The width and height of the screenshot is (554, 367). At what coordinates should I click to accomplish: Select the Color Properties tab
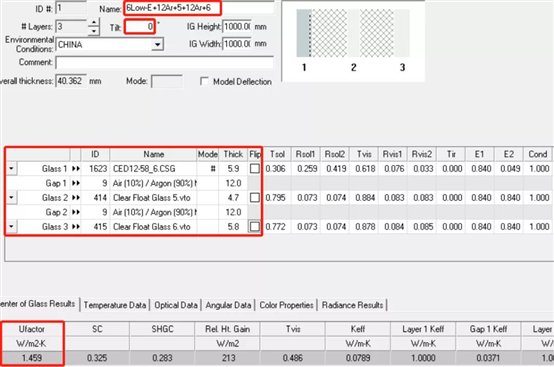pyautogui.click(x=287, y=305)
